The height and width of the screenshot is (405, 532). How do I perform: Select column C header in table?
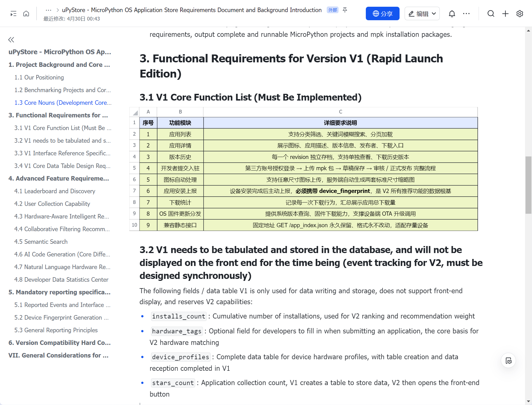point(341,112)
